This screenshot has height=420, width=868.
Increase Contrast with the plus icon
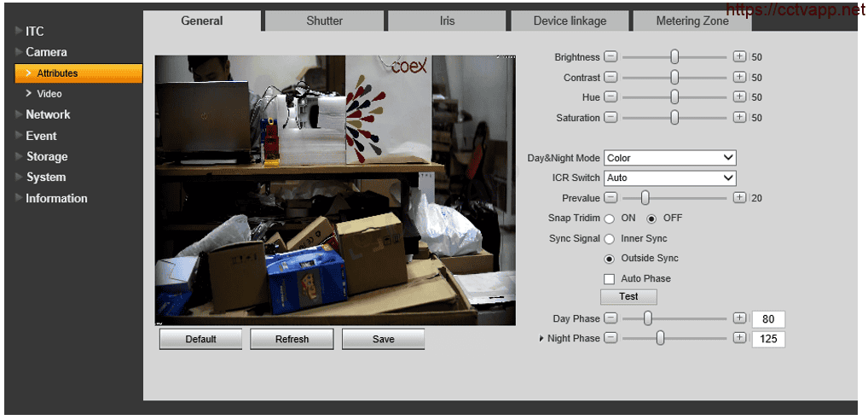[x=739, y=78]
